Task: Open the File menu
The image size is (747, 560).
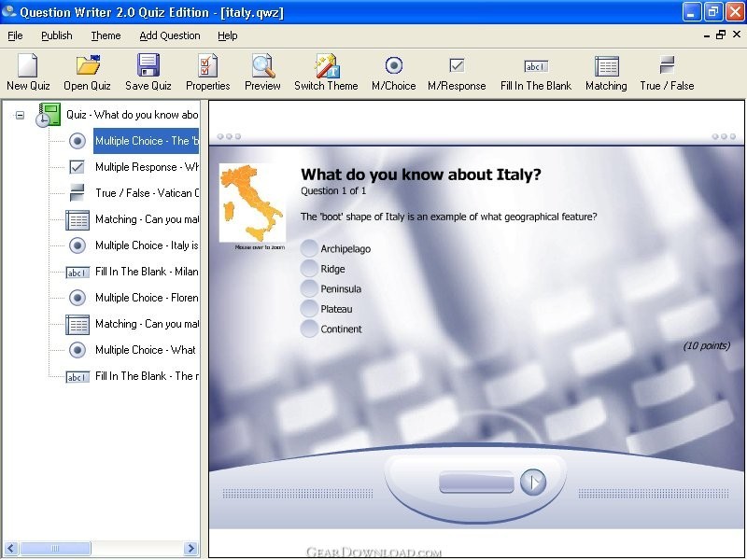Action: [x=15, y=35]
